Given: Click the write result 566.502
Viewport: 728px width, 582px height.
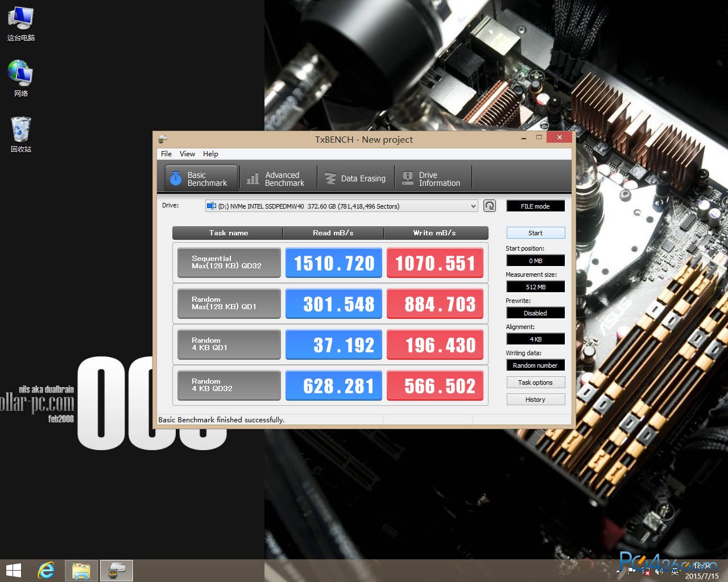Looking at the screenshot, I should tap(435, 385).
